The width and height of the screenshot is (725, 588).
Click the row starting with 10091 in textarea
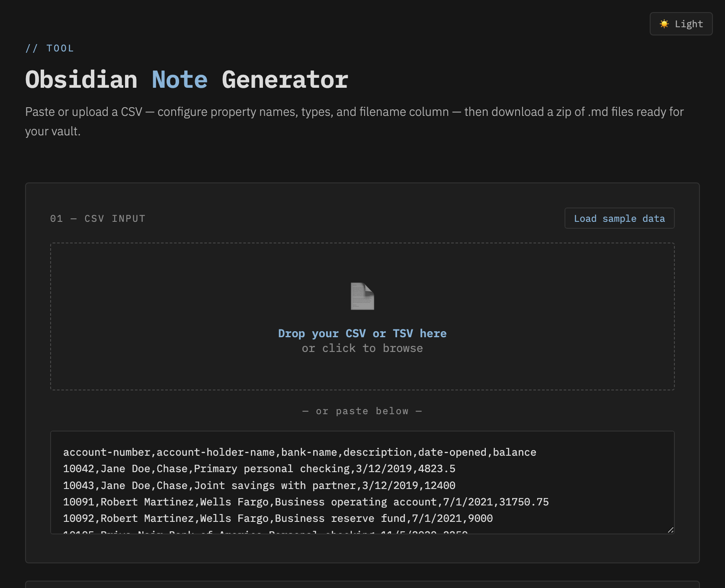pos(306,502)
